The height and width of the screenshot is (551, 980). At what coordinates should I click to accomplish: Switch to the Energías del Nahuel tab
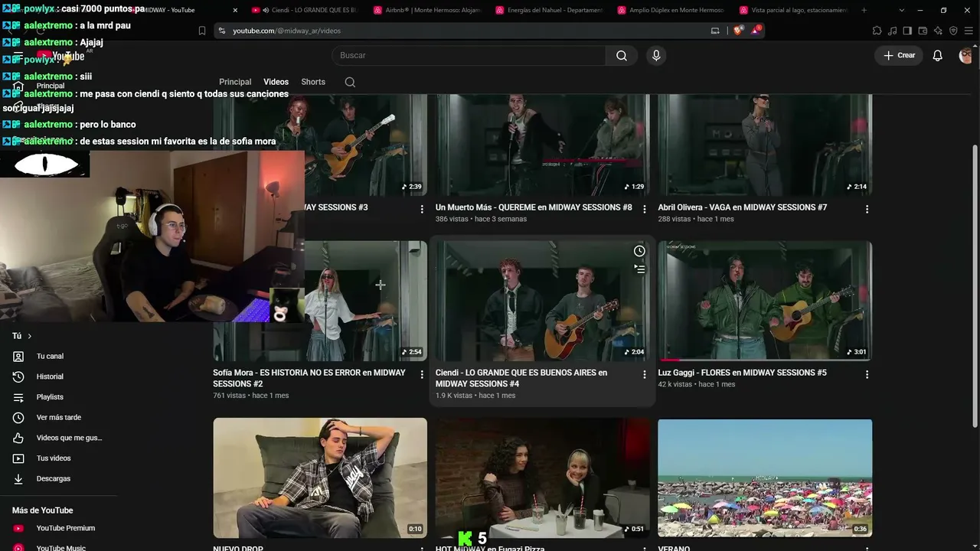550,10
